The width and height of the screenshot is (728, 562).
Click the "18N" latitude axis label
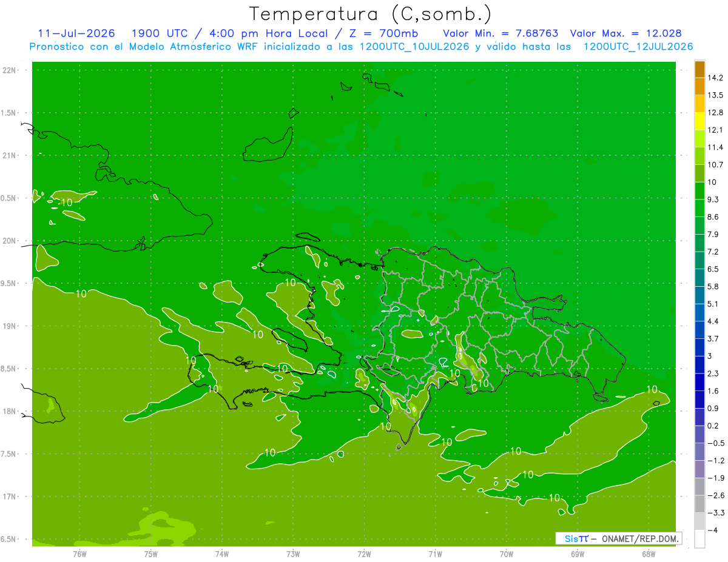(x=9, y=411)
